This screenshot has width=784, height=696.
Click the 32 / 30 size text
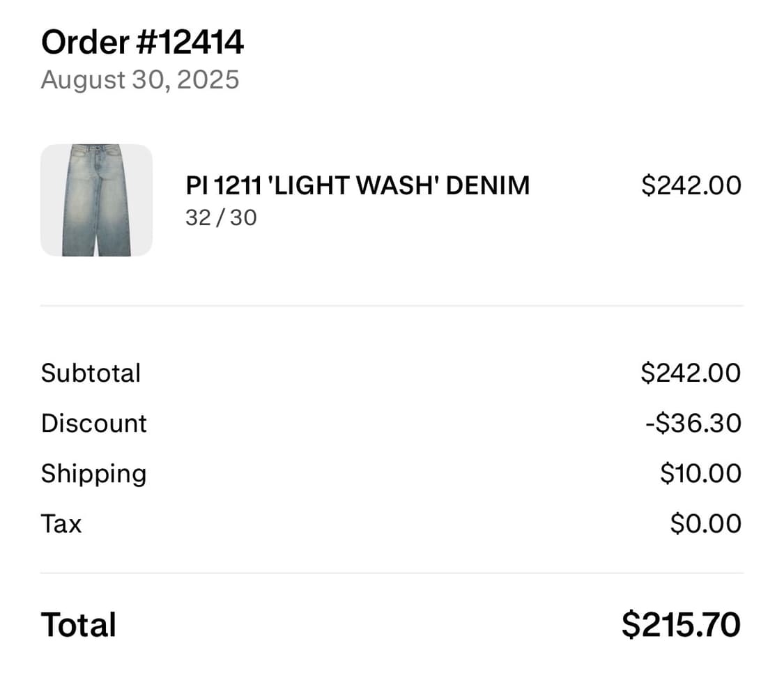tap(221, 218)
